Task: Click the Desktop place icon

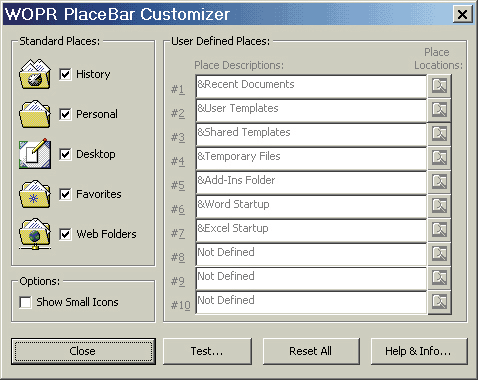Action: (x=35, y=154)
